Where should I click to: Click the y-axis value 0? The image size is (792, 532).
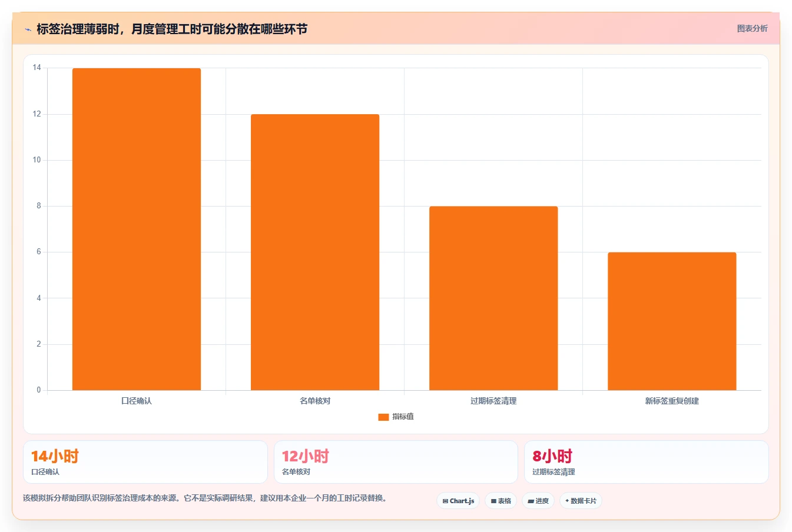(39, 390)
